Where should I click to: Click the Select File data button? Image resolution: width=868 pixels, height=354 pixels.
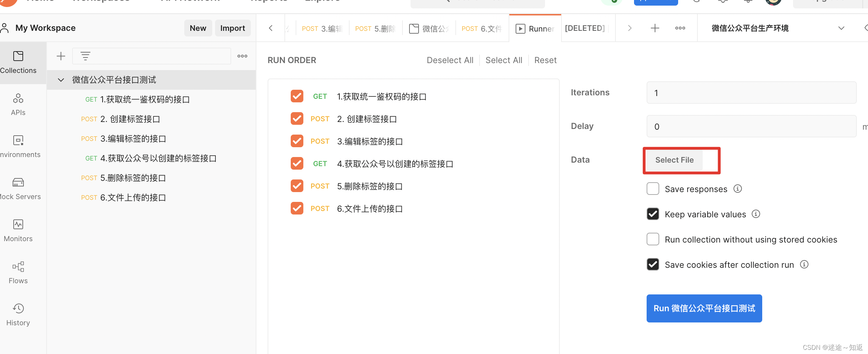[674, 160]
